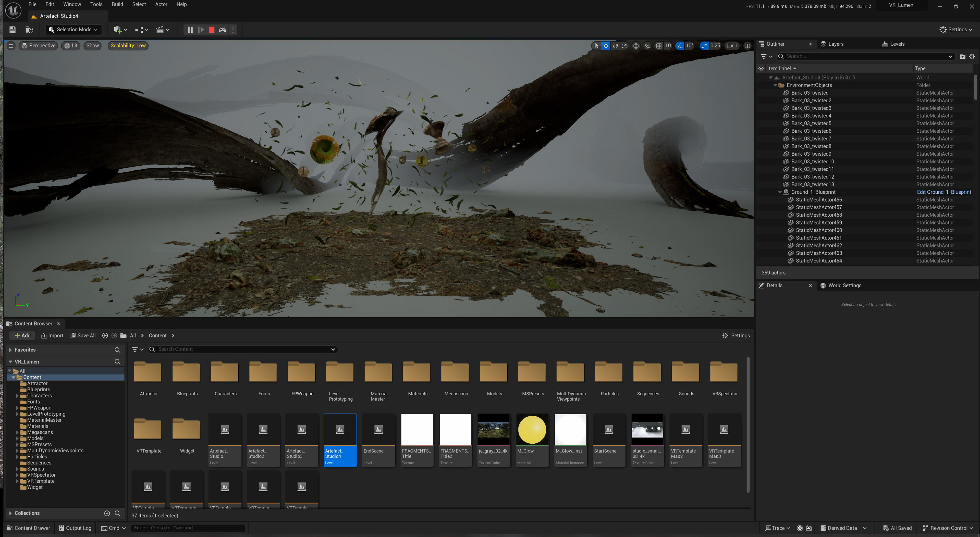Click the scale gizmo tool
The image size is (980, 537).
(624, 46)
